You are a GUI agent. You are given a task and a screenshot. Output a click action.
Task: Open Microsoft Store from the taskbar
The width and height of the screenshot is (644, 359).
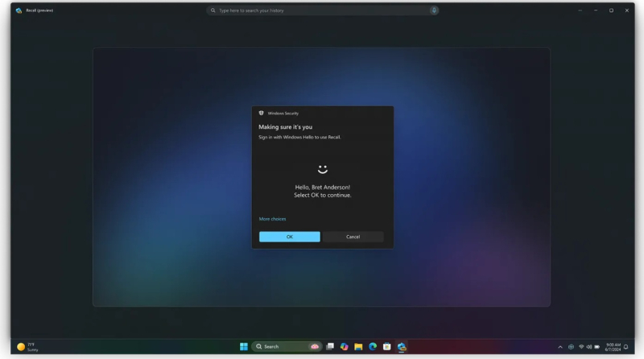387,347
